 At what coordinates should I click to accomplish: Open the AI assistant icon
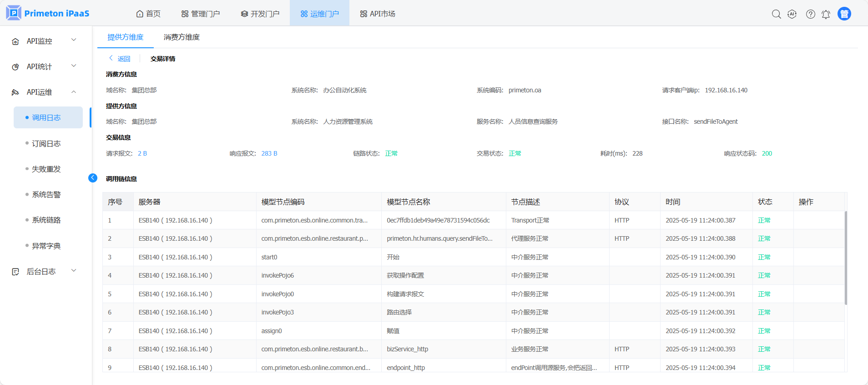792,14
